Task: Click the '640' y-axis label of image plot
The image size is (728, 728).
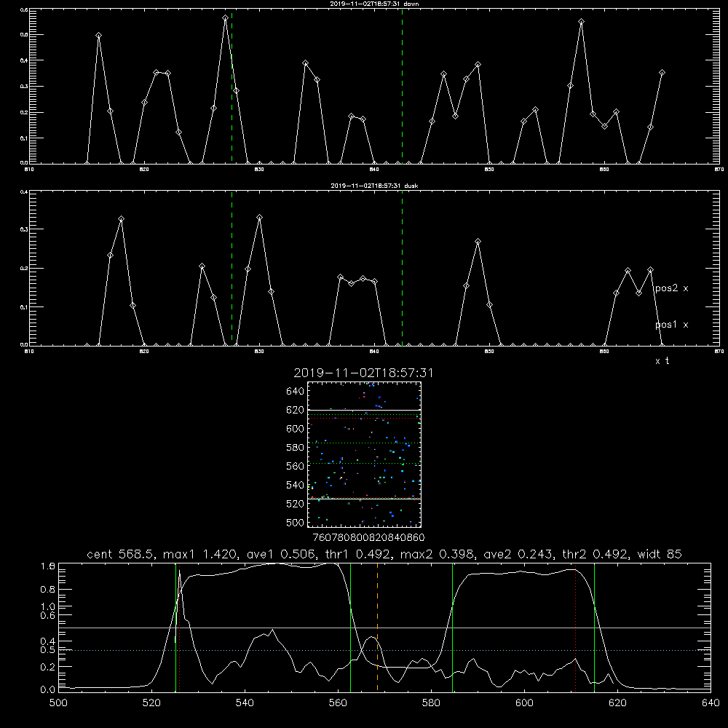Action: (296, 392)
